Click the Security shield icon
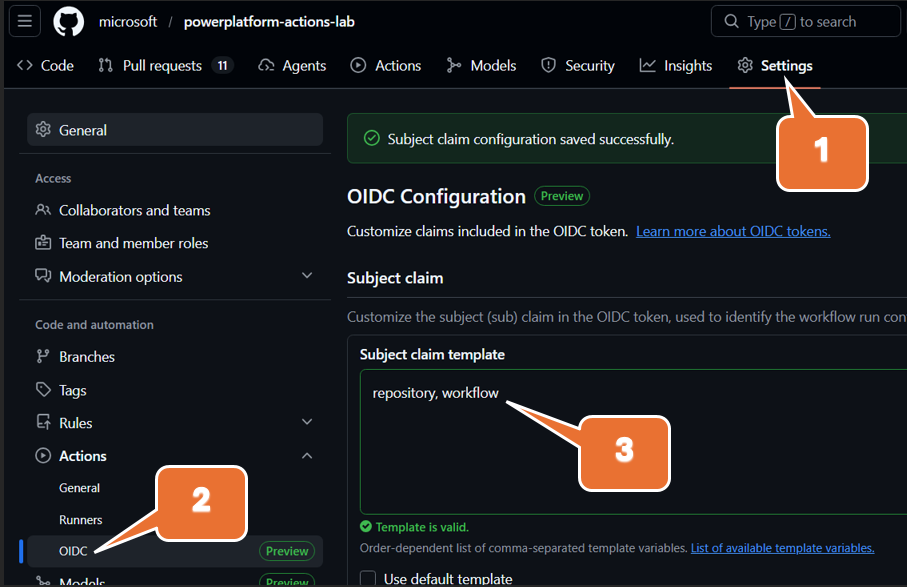The width and height of the screenshot is (907, 587). (x=547, y=64)
